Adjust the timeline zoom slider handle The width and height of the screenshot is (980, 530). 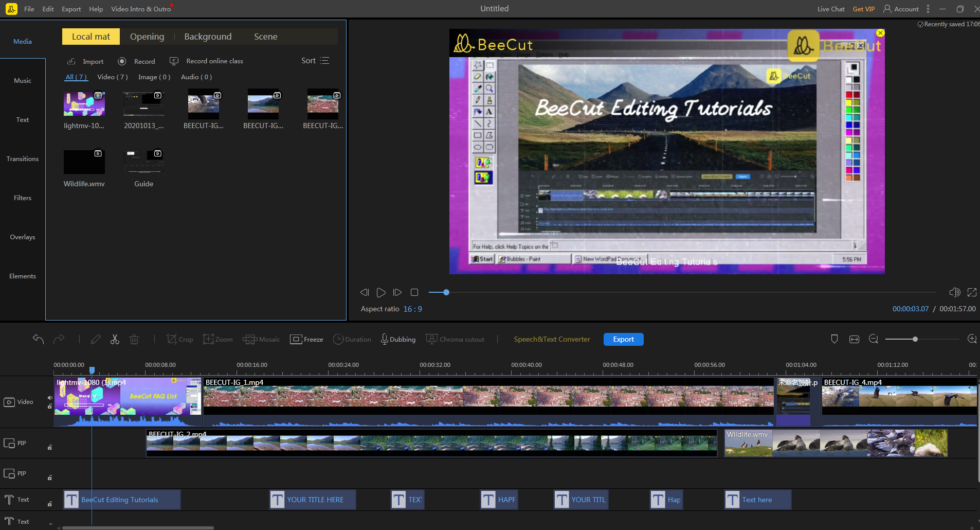[915, 339]
